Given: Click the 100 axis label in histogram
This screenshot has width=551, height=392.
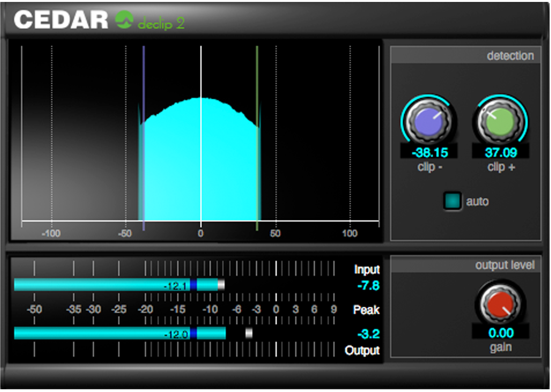Looking at the screenshot, I should (350, 233).
